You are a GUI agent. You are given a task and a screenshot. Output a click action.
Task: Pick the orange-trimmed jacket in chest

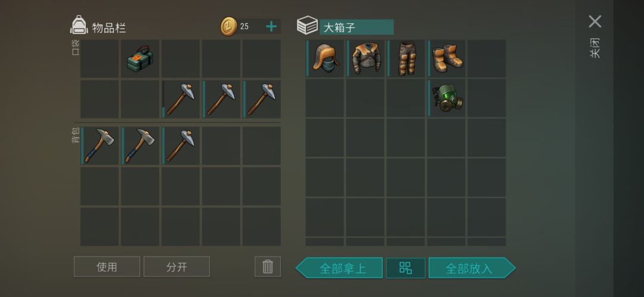coord(365,58)
